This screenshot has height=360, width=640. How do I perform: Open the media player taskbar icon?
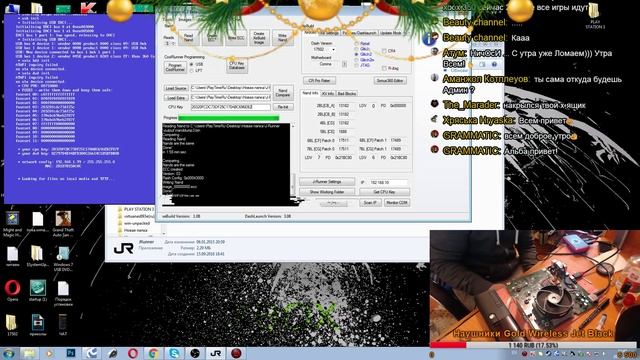point(49,353)
